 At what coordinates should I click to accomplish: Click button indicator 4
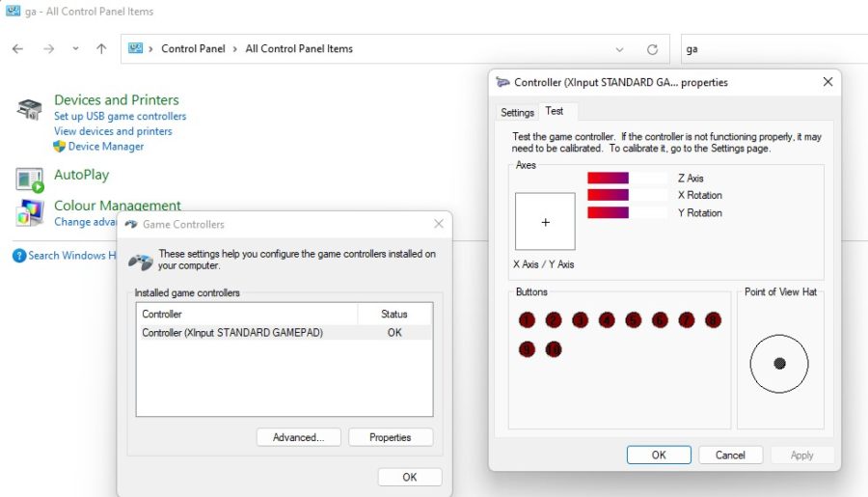607,320
